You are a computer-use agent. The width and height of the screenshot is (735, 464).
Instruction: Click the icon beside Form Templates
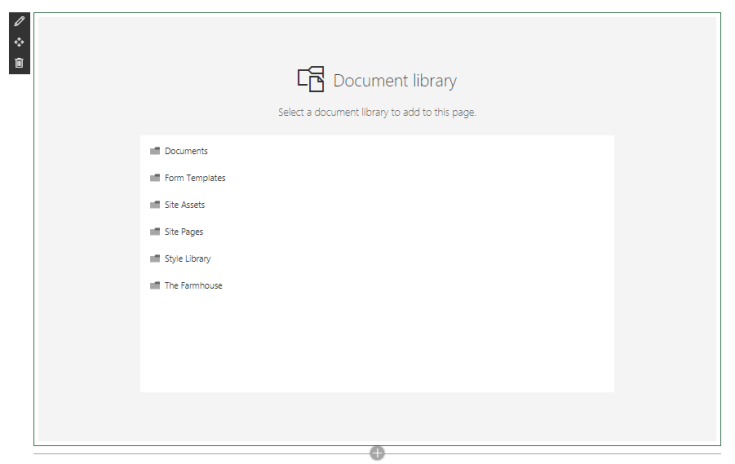[155, 178]
